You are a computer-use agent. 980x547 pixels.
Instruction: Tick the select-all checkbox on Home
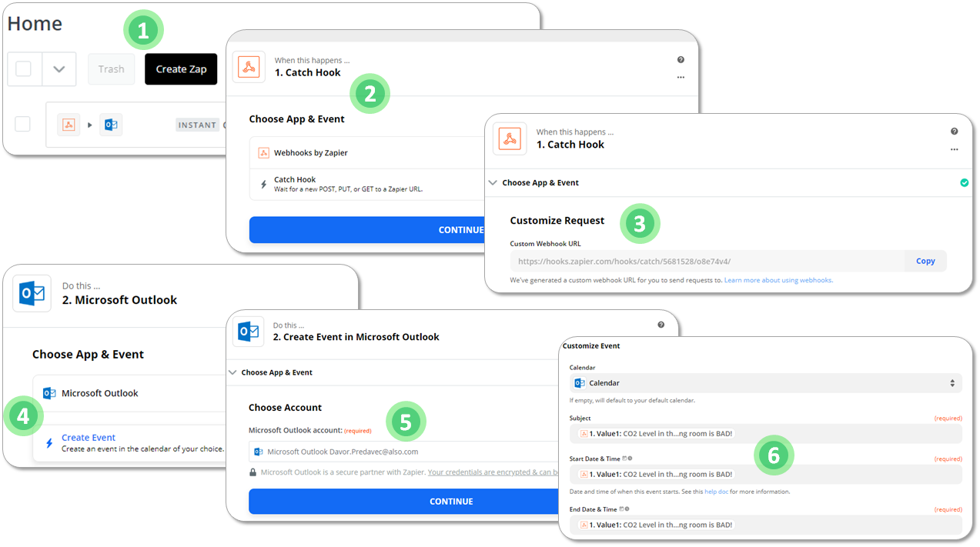23,68
